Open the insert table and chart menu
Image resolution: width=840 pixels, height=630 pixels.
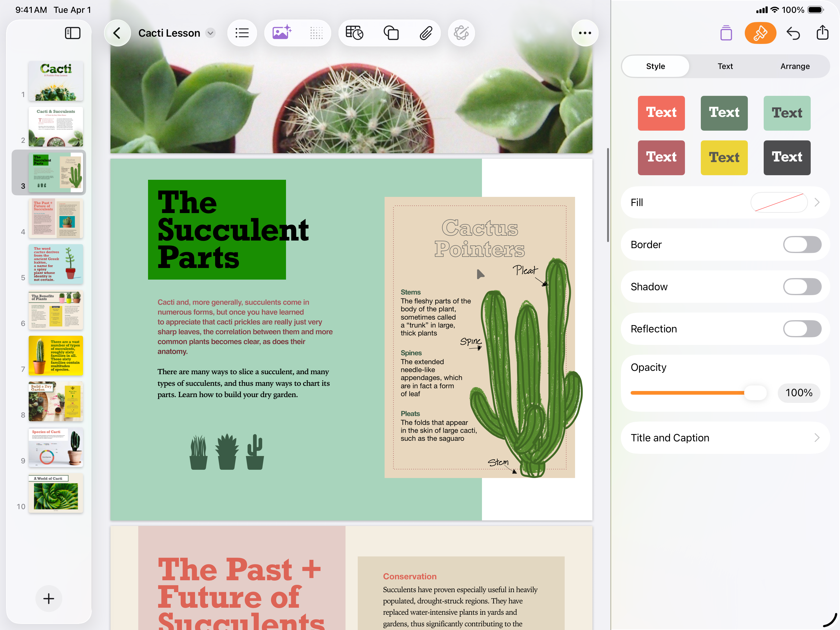click(354, 33)
